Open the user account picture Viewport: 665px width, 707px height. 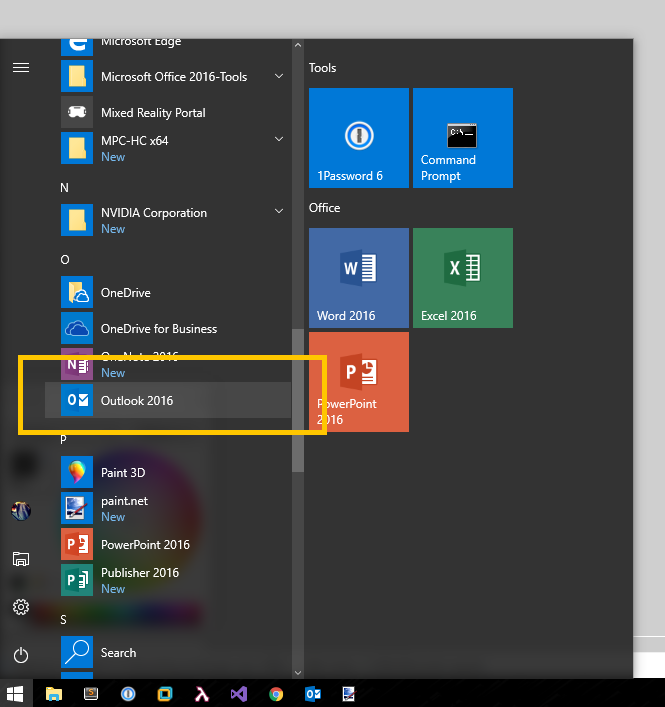point(21,511)
